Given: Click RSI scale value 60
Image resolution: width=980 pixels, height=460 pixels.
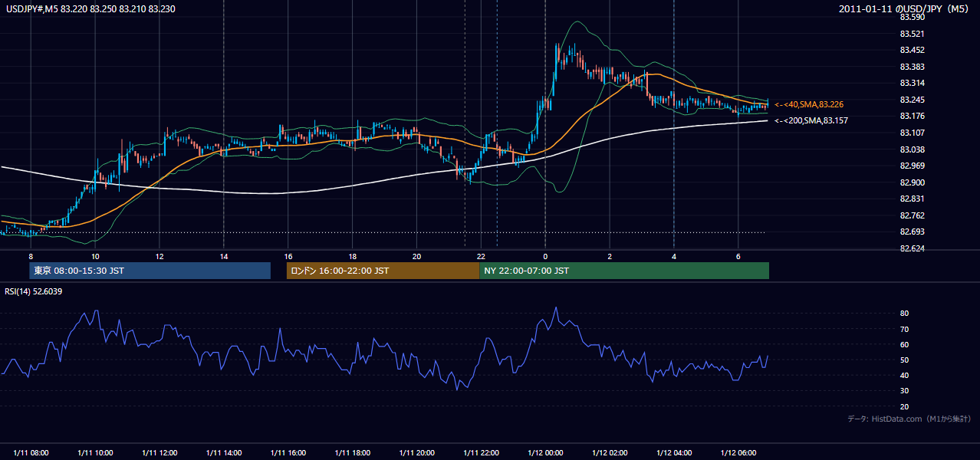Looking at the screenshot, I should coord(904,344).
